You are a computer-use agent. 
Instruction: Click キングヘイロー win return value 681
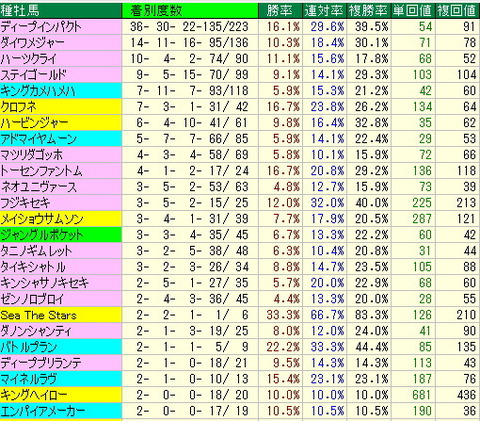click(422, 395)
